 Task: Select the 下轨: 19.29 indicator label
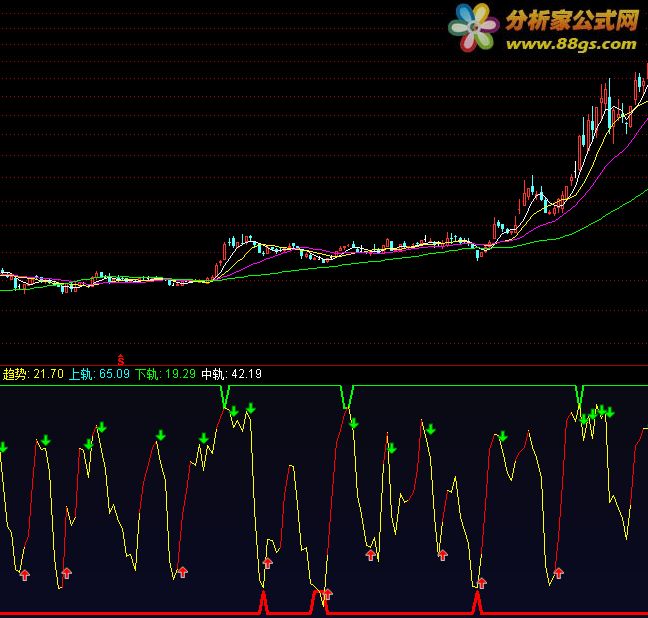(165, 374)
